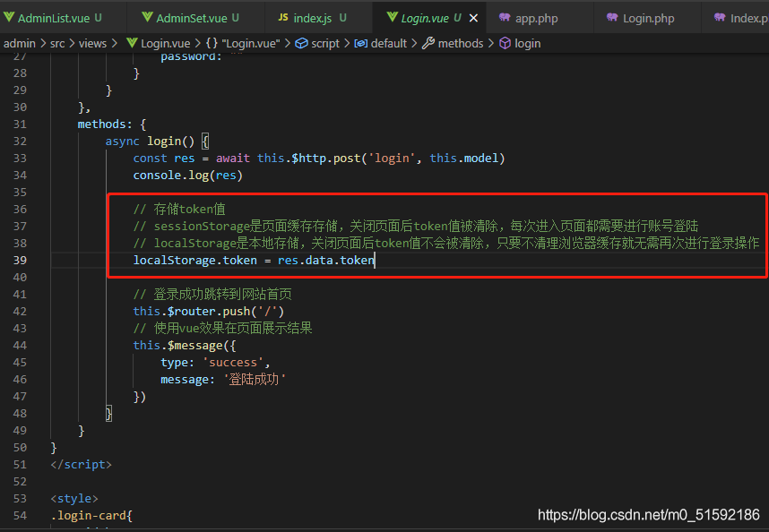This screenshot has width=769, height=532.
Task: Click 'res.data.token' on line 39
Action: coord(325,260)
